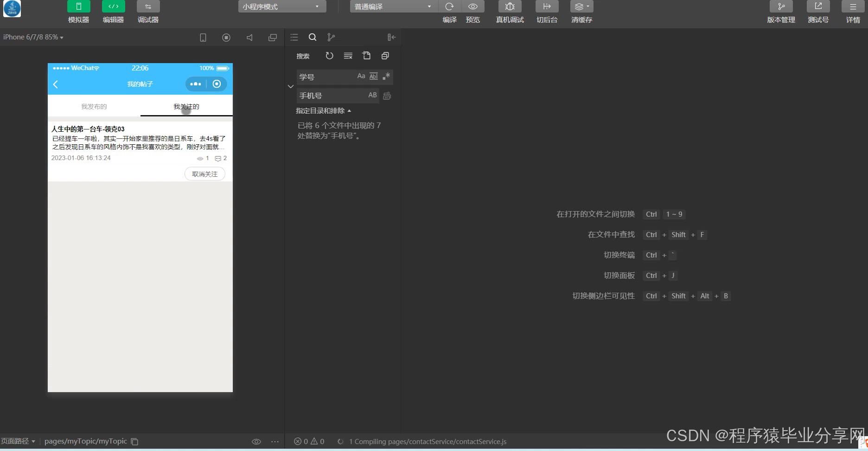The image size is (868, 451).
Task: Toggle match whole word option
Action: [374, 76]
